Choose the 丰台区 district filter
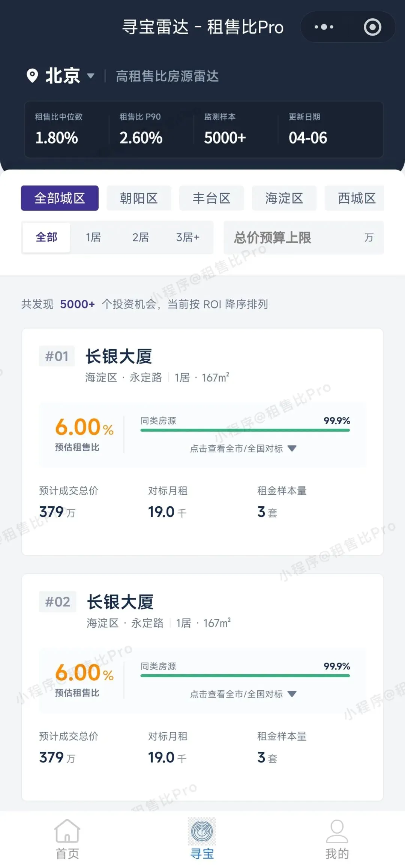The height and width of the screenshot is (868, 405). (x=211, y=198)
